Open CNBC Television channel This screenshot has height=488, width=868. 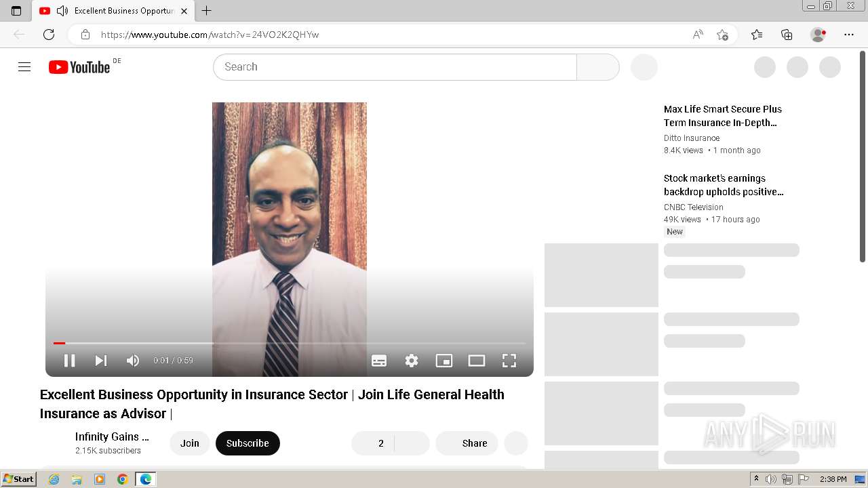coord(694,207)
